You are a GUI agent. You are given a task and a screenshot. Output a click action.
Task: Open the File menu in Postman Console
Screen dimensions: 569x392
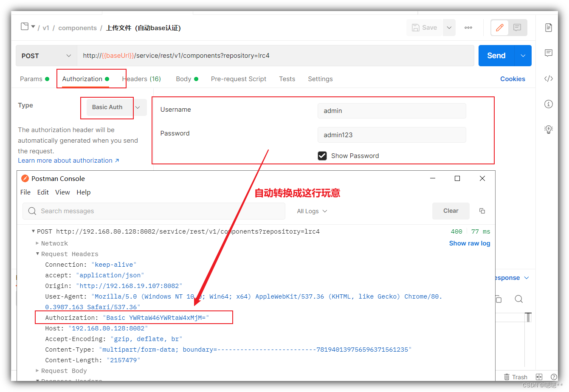pos(25,192)
